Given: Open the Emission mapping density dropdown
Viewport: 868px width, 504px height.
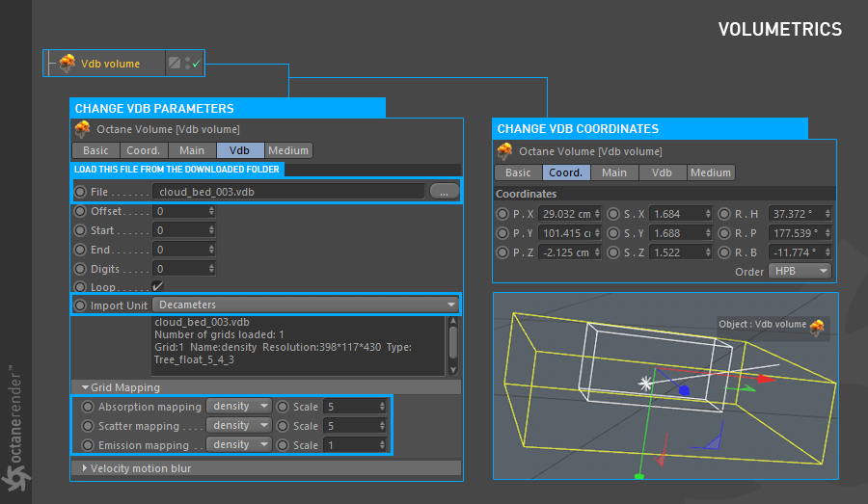Looking at the screenshot, I should coord(238,445).
